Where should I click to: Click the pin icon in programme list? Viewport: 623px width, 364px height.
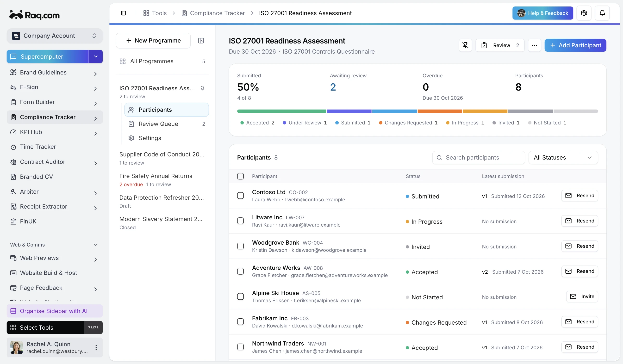pyautogui.click(x=203, y=88)
